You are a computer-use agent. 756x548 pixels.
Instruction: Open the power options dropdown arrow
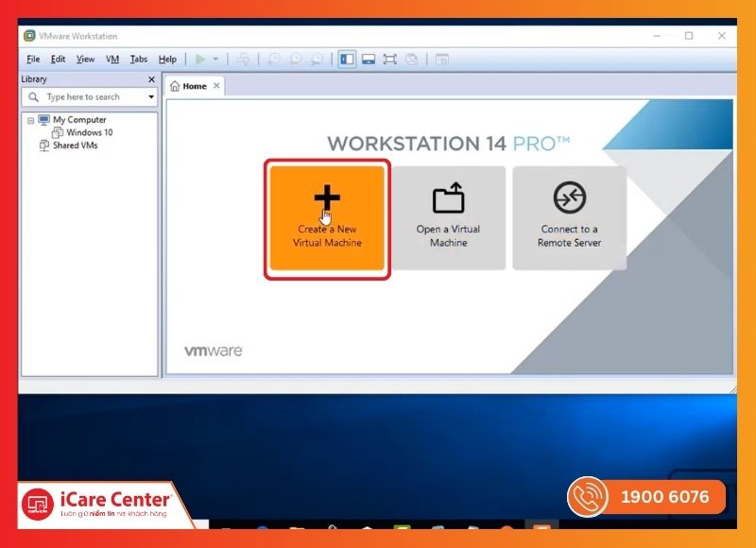pos(215,60)
